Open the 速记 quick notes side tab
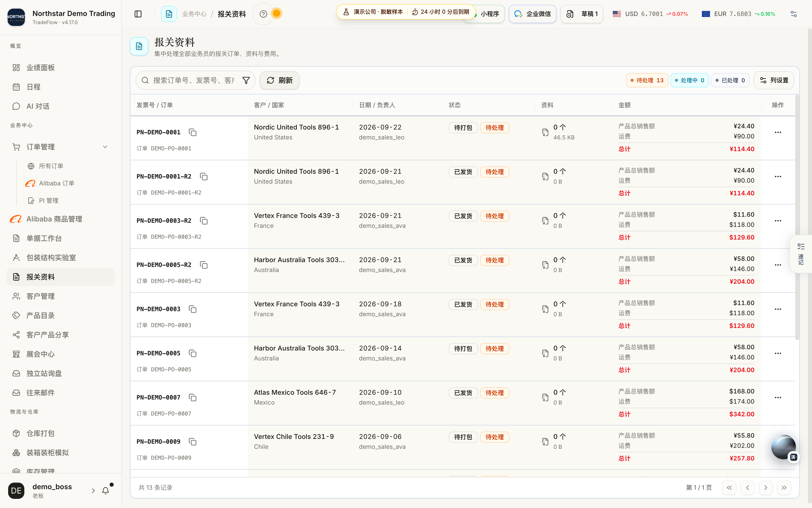Viewport: 812px width, 508px height. (x=801, y=254)
